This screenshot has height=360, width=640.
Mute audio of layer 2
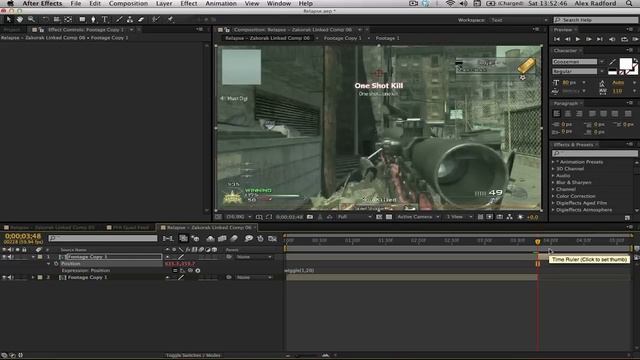pos(11,277)
